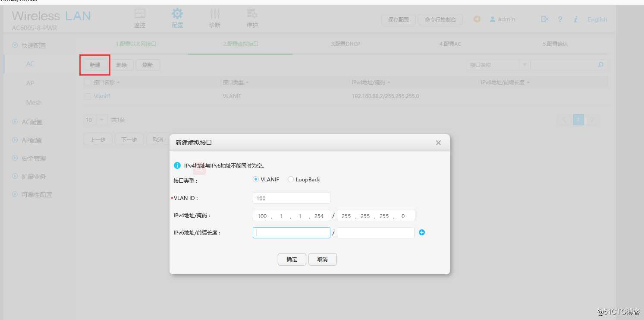Click the 192.168.88.2/255.255.255.0 cell
Image resolution: width=644 pixels, height=320 pixels.
[x=385, y=96]
